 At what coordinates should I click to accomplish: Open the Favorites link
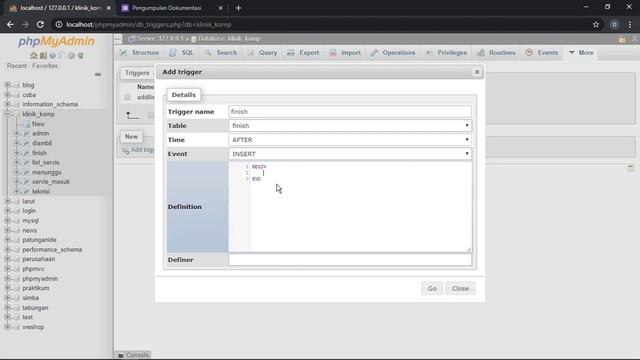(x=45, y=66)
